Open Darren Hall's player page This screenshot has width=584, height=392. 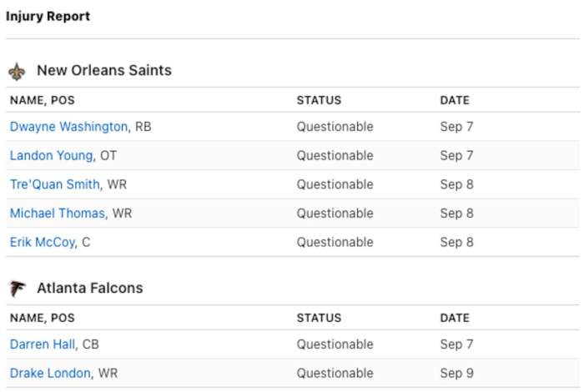pos(43,344)
